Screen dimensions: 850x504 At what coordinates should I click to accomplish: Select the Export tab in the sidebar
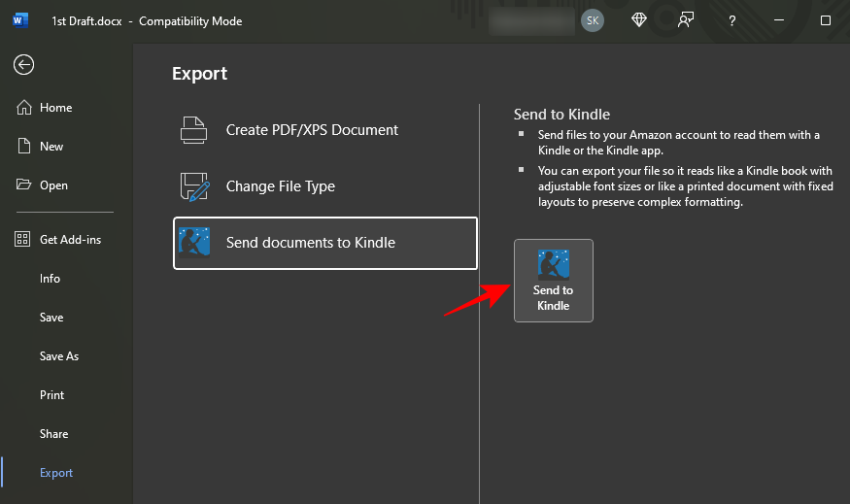[56, 473]
